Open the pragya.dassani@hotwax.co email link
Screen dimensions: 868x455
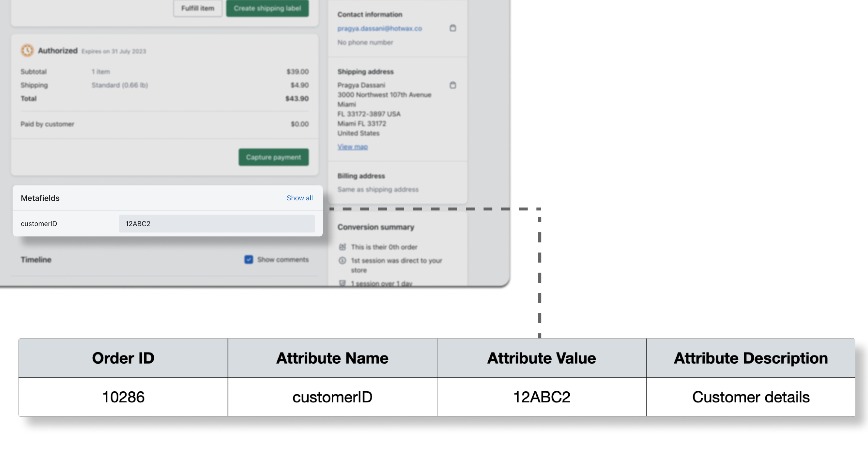point(379,28)
